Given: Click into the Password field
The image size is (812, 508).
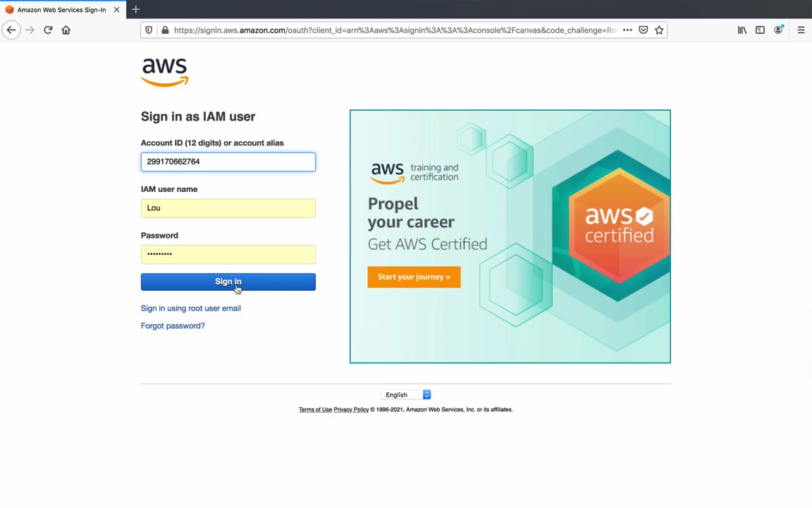Looking at the screenshot, I should click(228, 254).
